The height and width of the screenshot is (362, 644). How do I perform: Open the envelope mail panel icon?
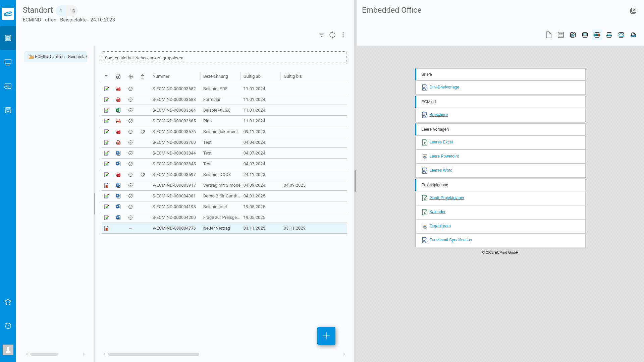click(x=585, y=35)
